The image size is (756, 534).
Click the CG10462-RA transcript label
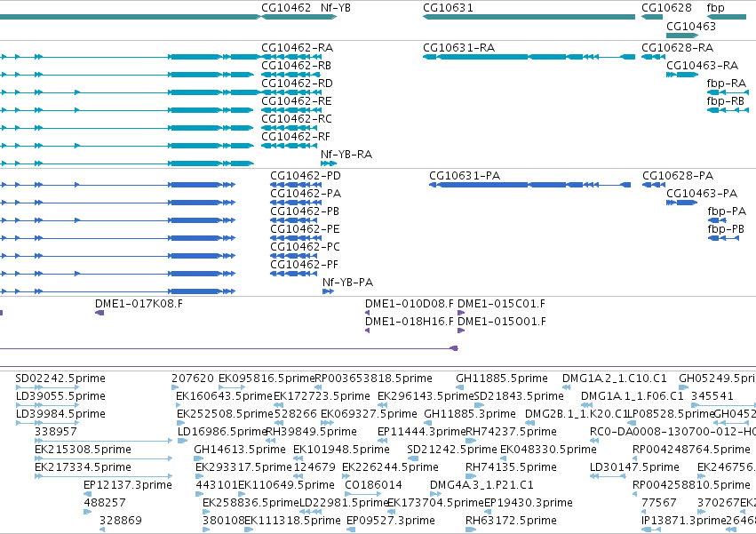coord(297,48)
